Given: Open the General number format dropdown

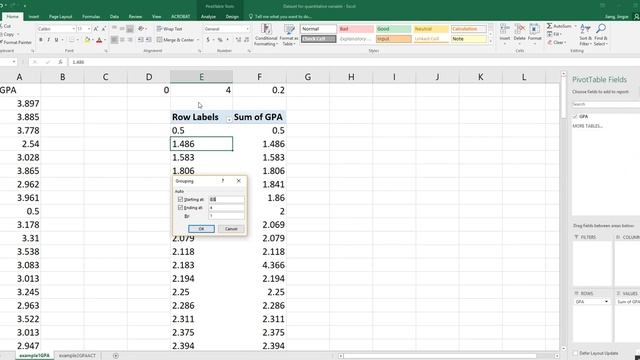Looking at the screenshot, I should (247, 29).
